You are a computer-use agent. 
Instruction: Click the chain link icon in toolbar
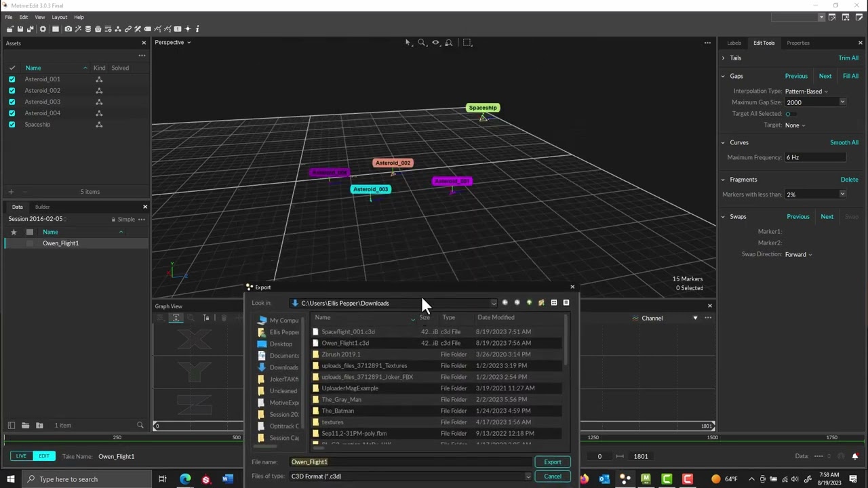[128, 29]
